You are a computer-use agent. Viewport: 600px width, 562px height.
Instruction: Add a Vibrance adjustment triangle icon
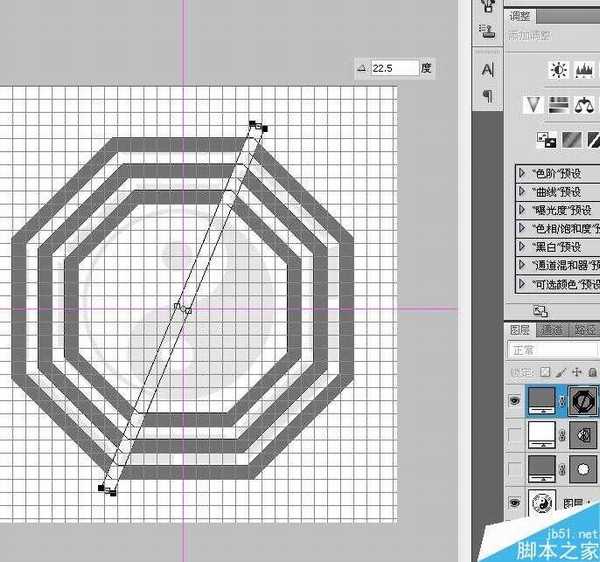coord(533,105)
